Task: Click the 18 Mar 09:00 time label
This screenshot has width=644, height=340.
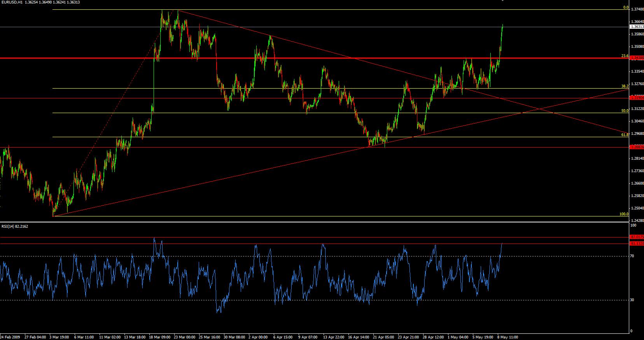Action: coord(160,337)
